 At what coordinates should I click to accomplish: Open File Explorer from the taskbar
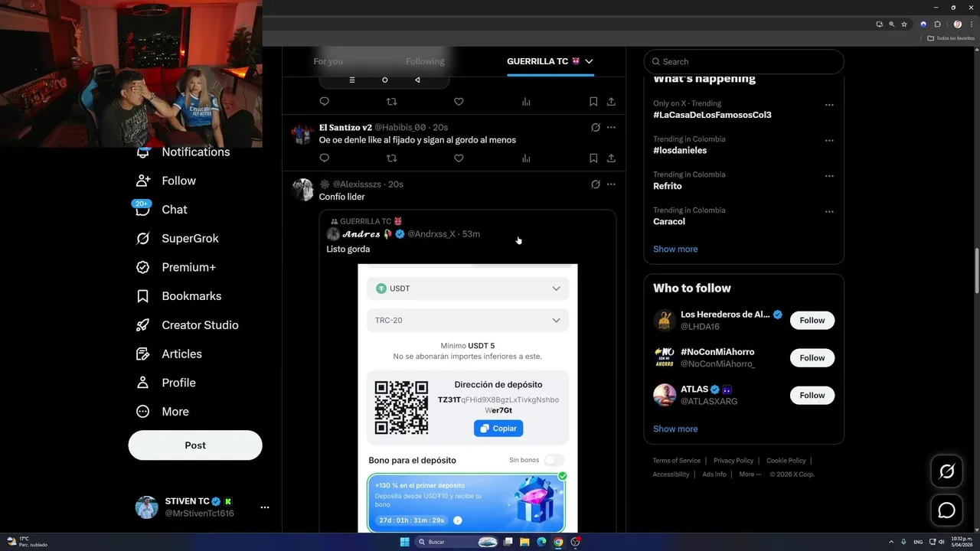[524, 542]
